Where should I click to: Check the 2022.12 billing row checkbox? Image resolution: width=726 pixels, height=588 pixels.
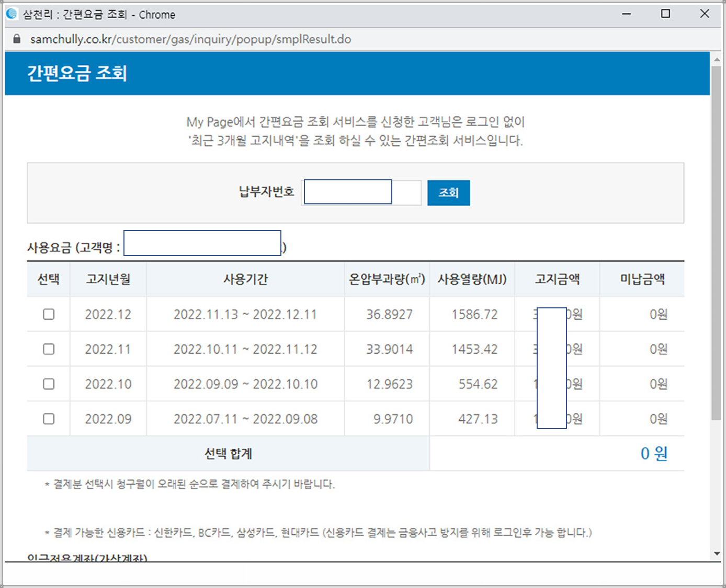pos(49,314)
